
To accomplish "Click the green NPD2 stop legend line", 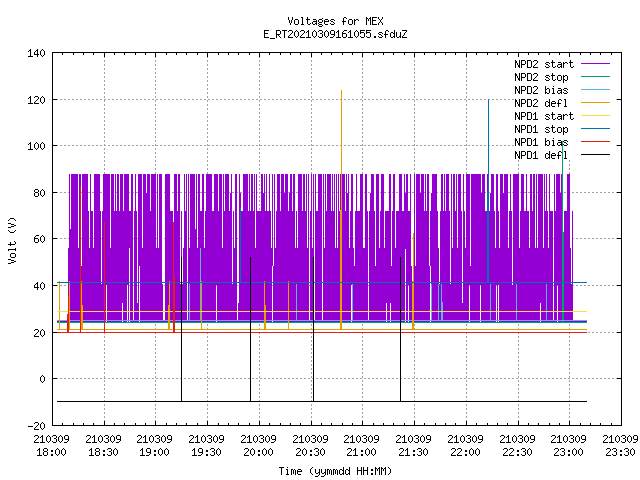I will 596,77.
